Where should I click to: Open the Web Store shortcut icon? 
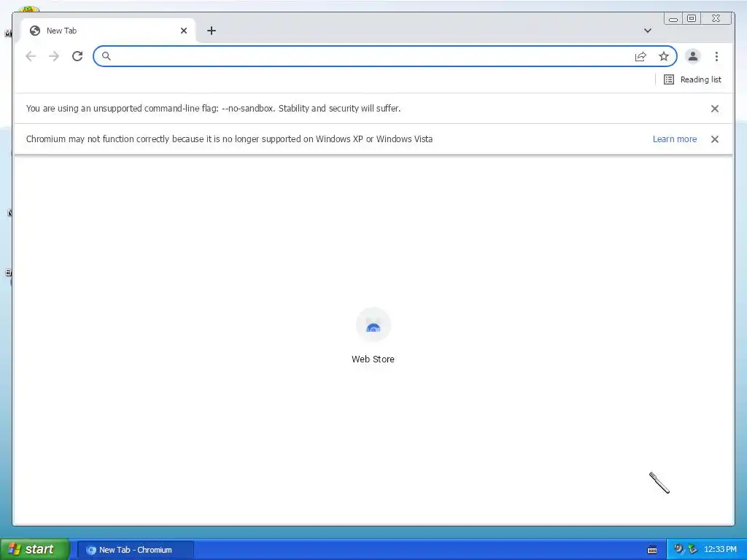point(373,325)
